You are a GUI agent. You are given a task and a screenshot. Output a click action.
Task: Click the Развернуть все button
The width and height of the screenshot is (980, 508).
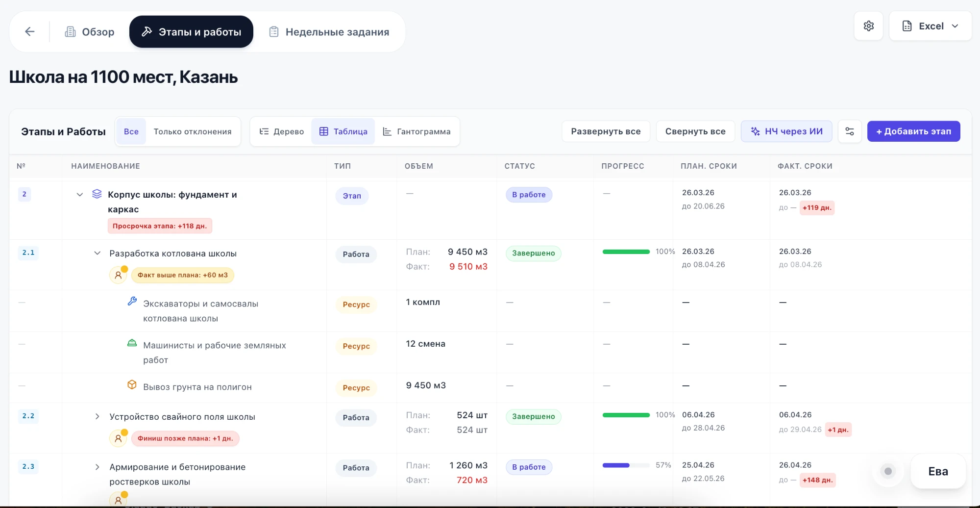[x=606, y=131]
